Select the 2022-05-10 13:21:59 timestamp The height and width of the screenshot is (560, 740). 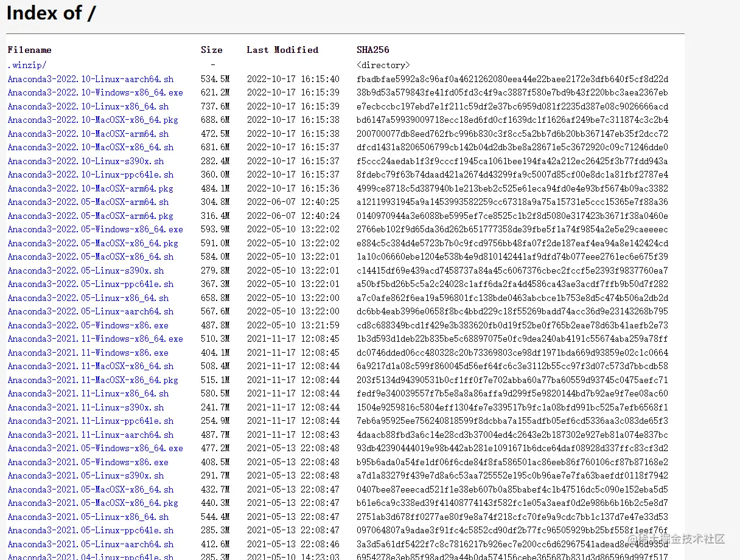tap(293, 325)
